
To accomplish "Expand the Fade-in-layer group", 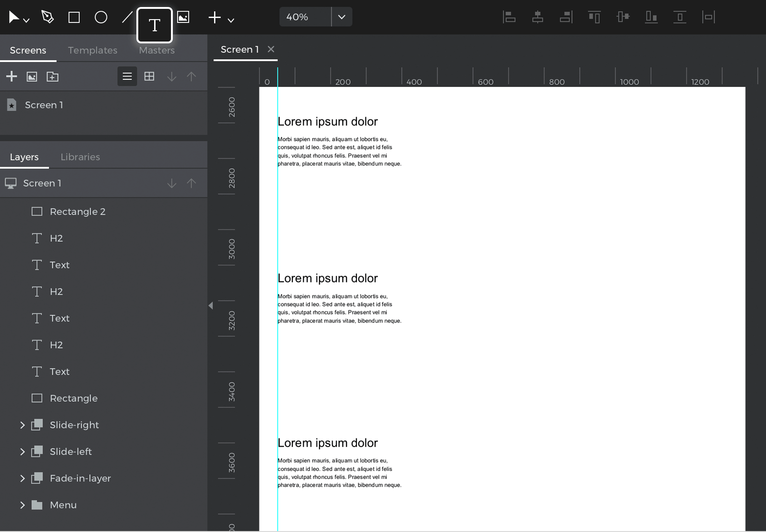I will (x=22, y=478).
